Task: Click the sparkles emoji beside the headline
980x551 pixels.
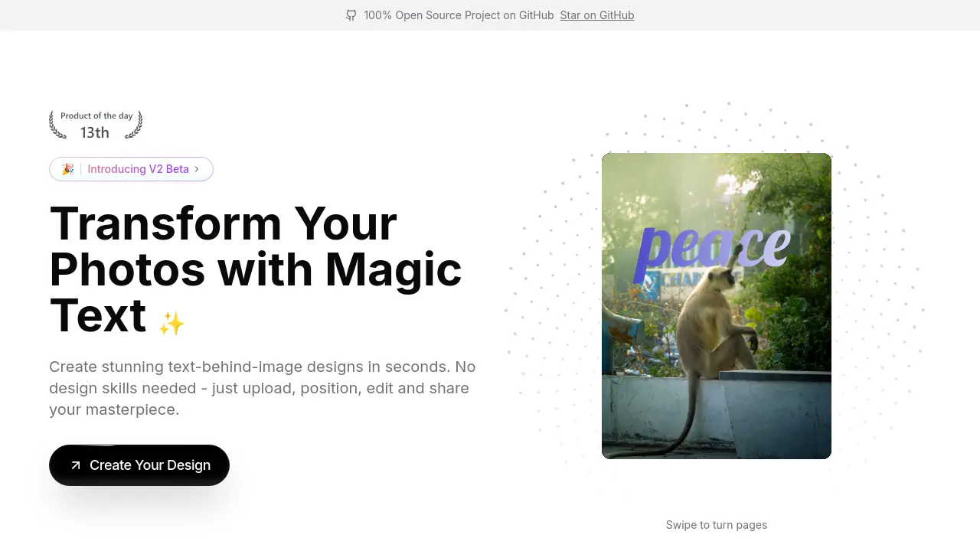Action: 172,324
